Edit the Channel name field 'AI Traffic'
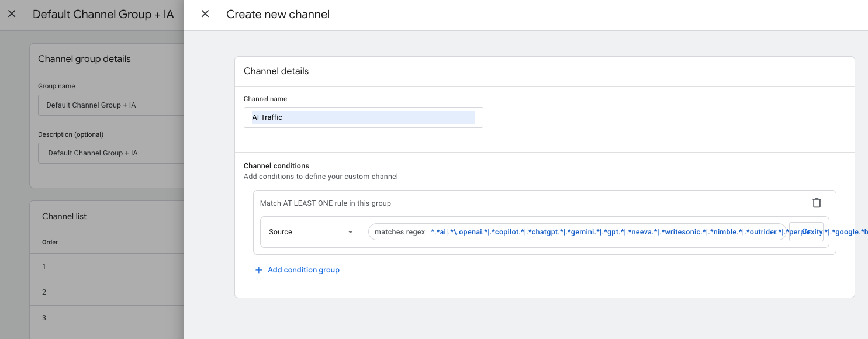 pos(363,117)
